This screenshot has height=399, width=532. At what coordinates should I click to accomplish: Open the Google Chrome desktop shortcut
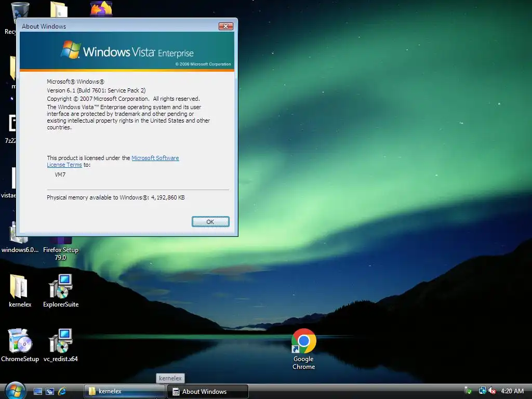[303, 349]
